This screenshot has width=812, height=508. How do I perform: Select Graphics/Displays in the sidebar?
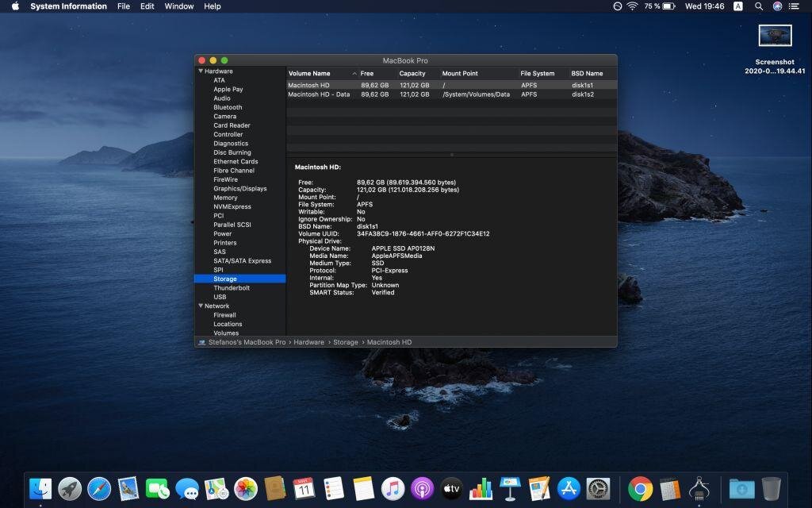tap(239, 189)
